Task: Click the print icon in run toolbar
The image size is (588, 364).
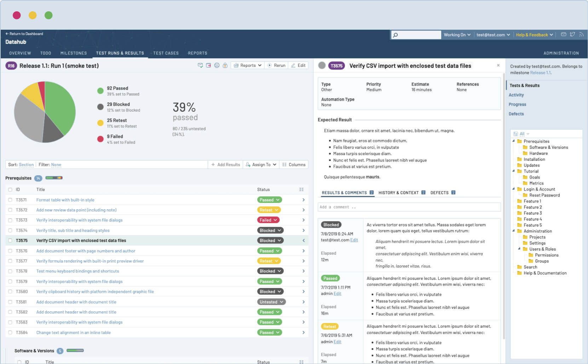Action: point(217,65)
